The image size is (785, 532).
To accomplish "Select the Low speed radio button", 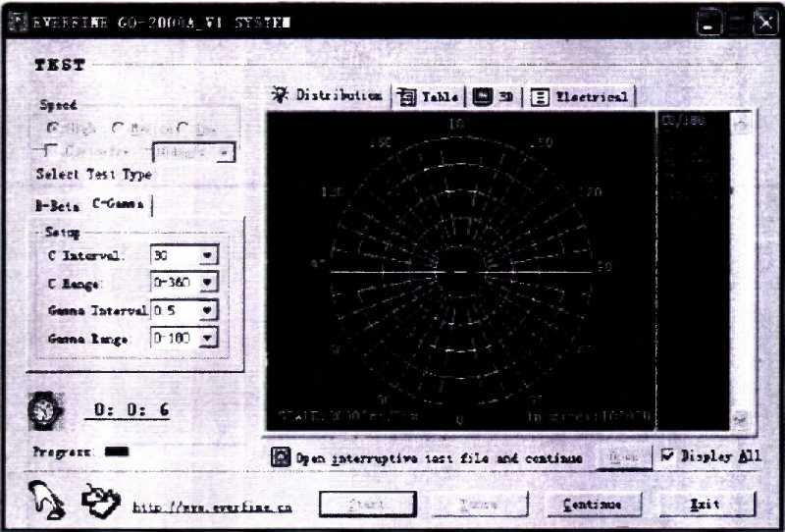I will point(183,129).
